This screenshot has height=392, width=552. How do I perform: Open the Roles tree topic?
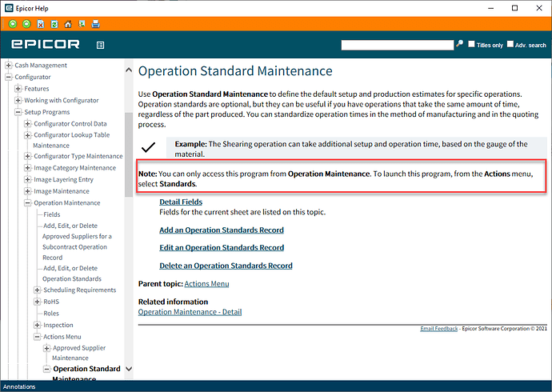51,313
